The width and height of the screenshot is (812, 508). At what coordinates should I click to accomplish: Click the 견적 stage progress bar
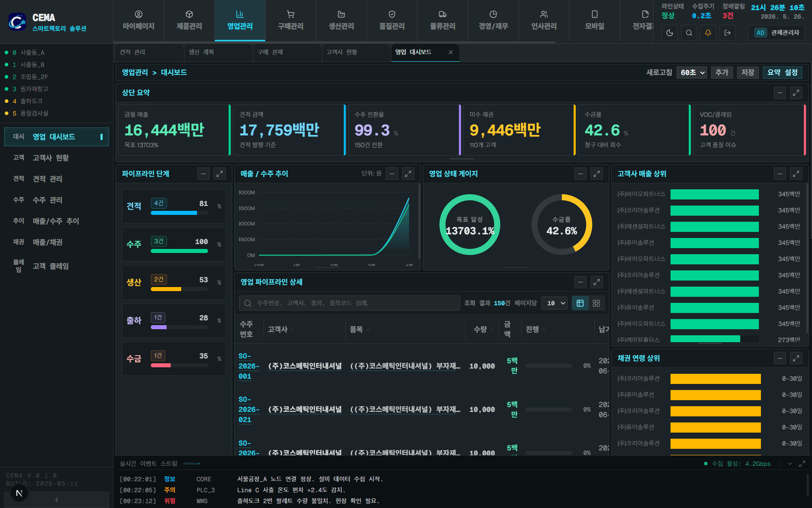tap(179, 213)
